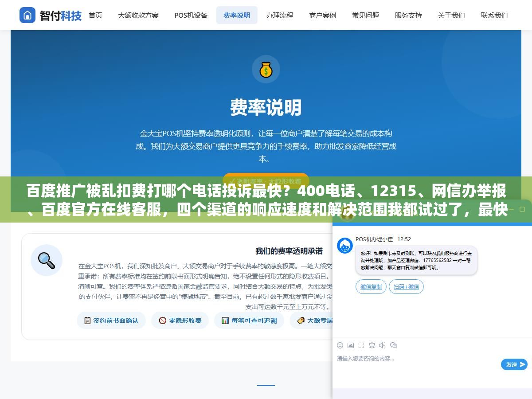Click the money bag icon in hero
532x399 pixels.
[x=266, y=69]
